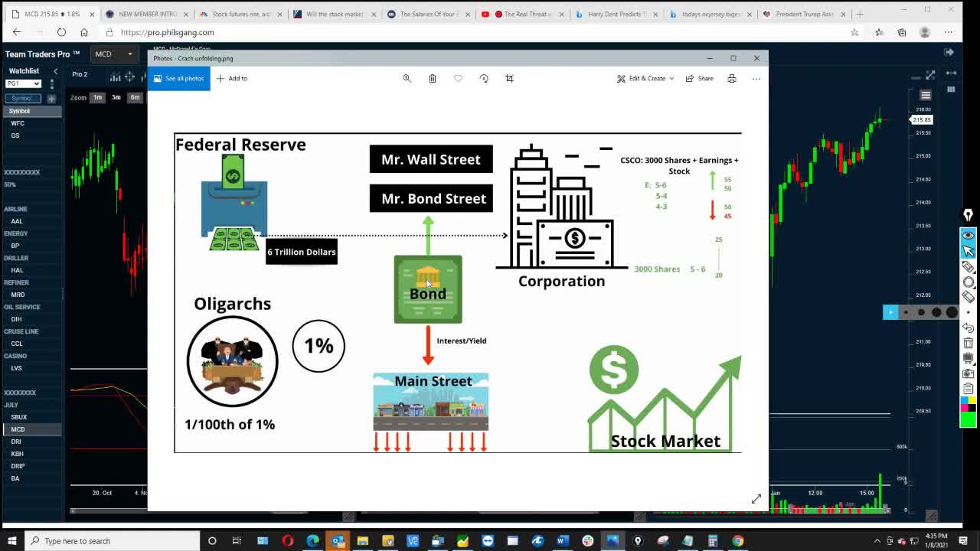Click the logout arrow icon at top right

tap(949, 52)
